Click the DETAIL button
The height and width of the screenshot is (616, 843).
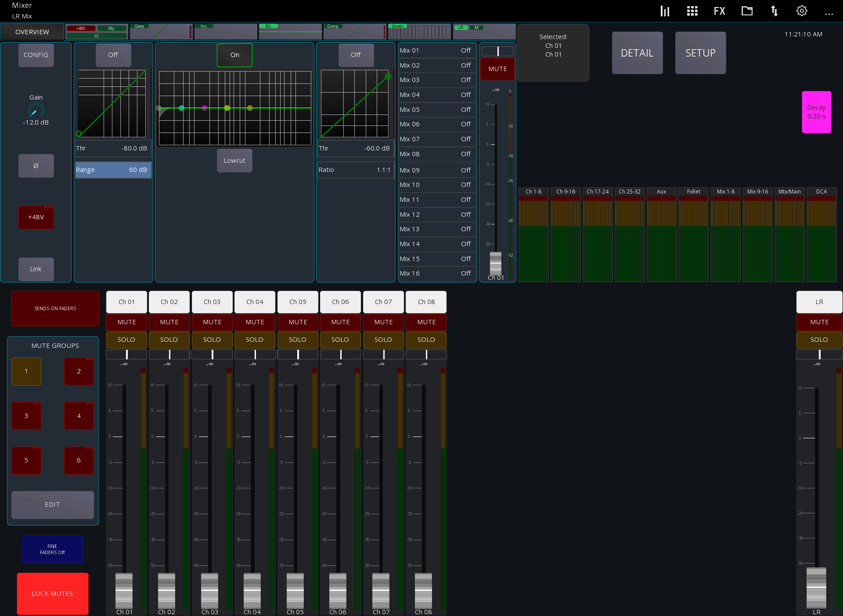coord(637,53)
